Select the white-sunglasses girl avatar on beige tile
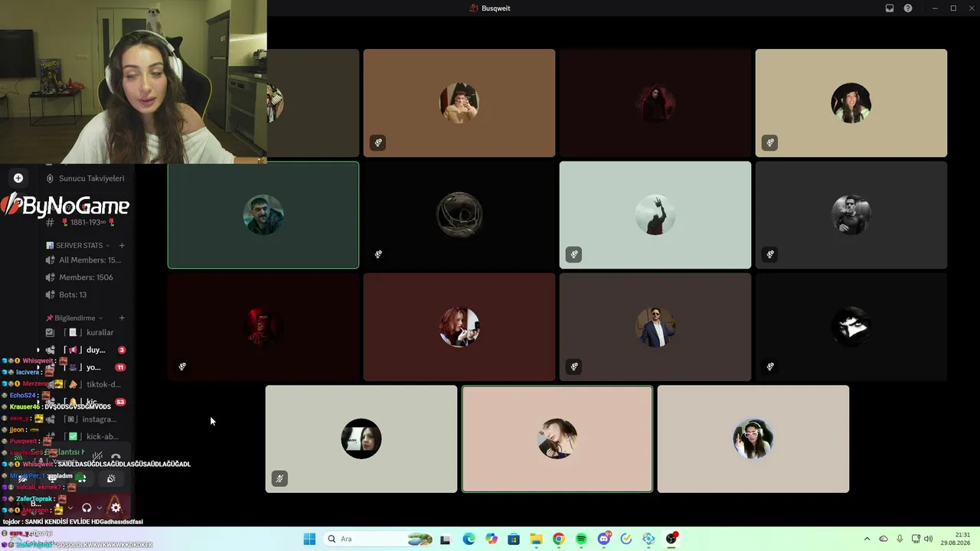Image resolution: width=980 pixels, height=551 pixels. (x=753, y=439)
